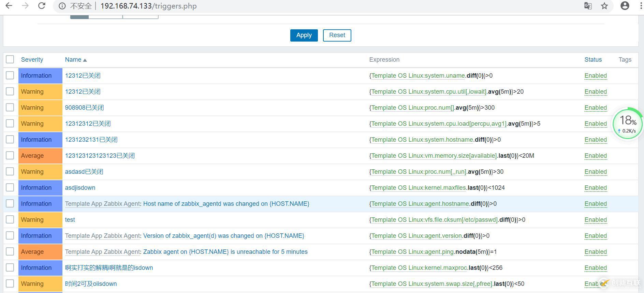Open the 时间2可及oiisdown trigger

(x=91, y=284)
